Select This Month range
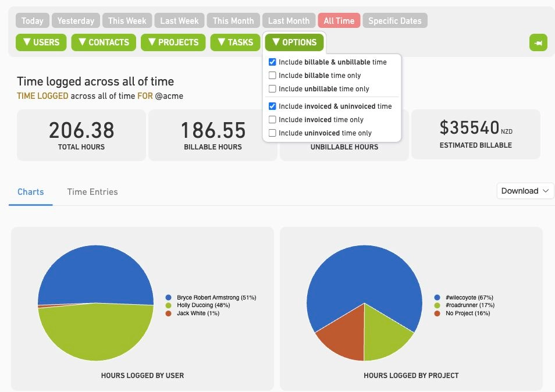This screenshot has height=392, width=555. click(x=233, y=21)
